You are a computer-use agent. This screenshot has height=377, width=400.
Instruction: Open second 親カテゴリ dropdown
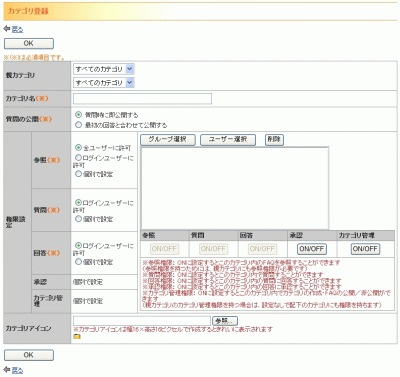(x=104, y=83)
